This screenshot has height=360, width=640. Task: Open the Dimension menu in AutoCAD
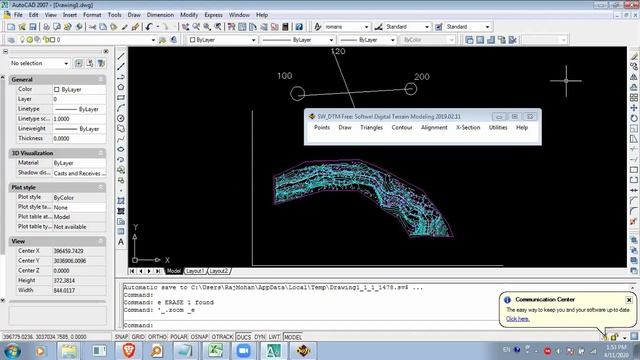pyautogui.click(x=160, y=15)
